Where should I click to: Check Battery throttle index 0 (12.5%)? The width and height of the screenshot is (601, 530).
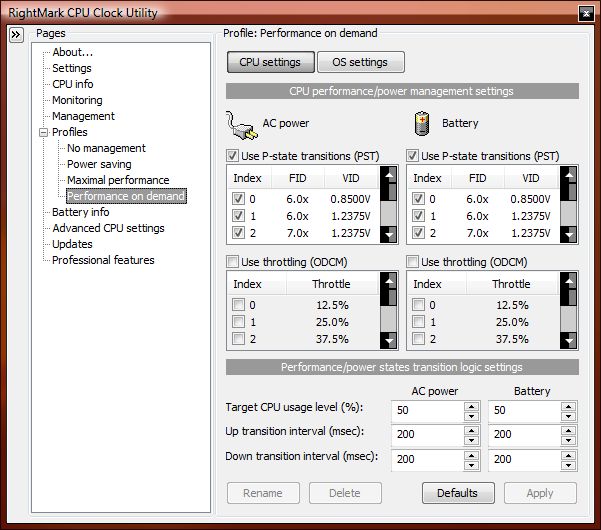click(x=418, y=305)
